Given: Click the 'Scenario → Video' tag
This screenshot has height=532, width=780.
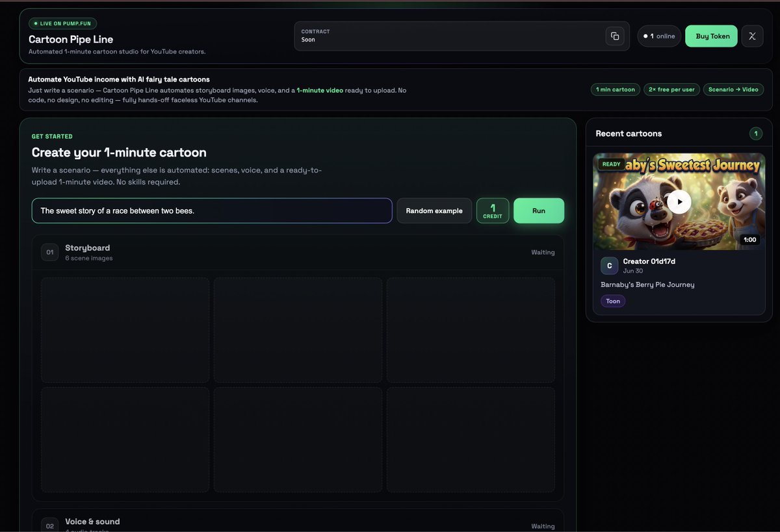Looking at the screenshot, I should coord(733,90).
